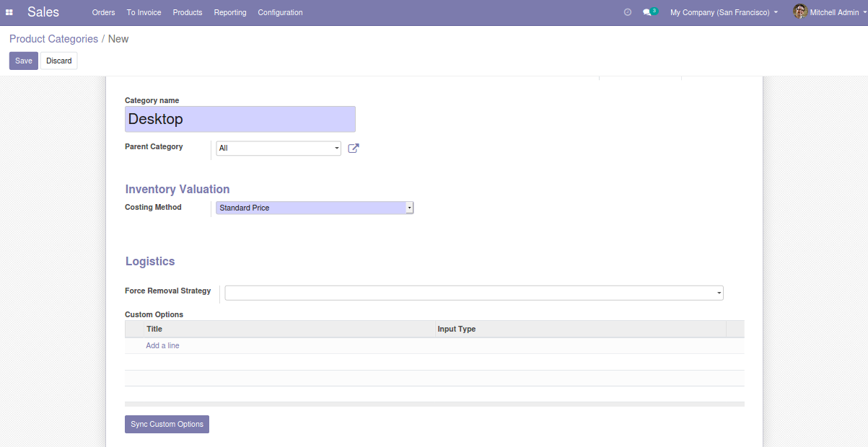This screenshot has width=868, height=447.
Task: Expand the Force Removal Strategy dropdown
Action: [718, 293]
